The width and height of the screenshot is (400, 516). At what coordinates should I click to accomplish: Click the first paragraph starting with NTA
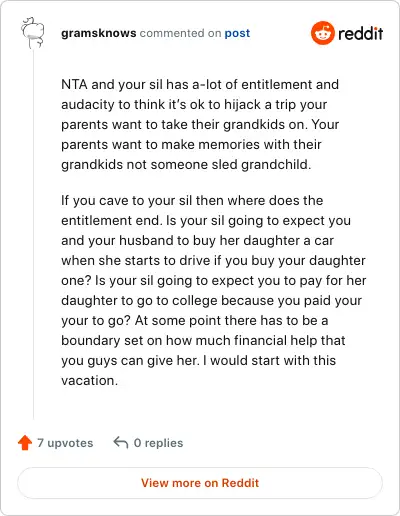(x=200, y=124)
